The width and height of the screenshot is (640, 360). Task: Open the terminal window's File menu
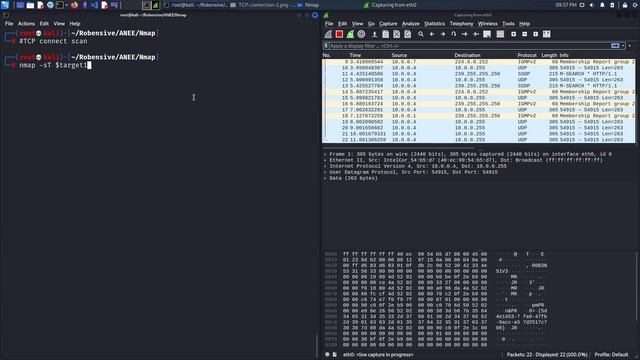9,24
